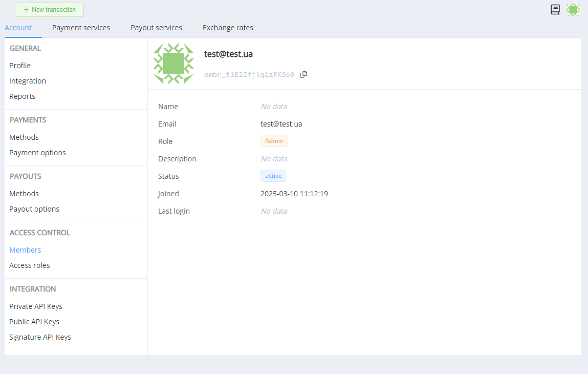588x374 pixels.
Task: Open the Exchange rates tab
Action: click(228, 28)
